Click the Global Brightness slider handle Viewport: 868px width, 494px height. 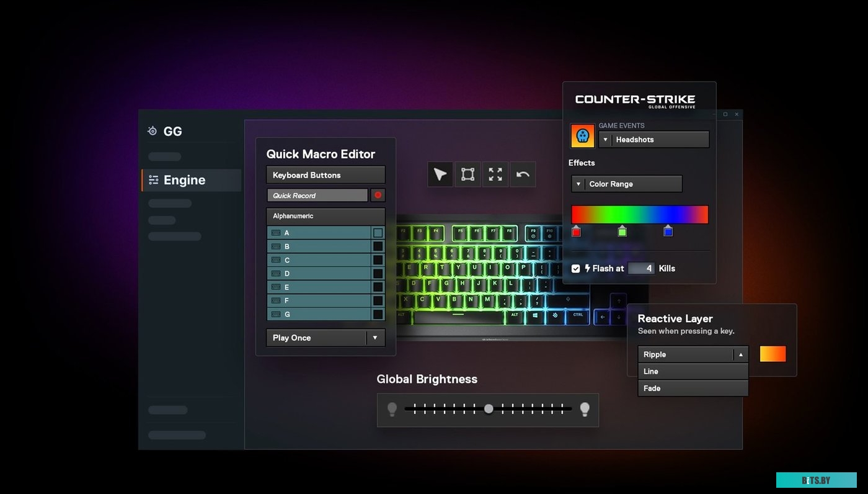click(489, 408)
